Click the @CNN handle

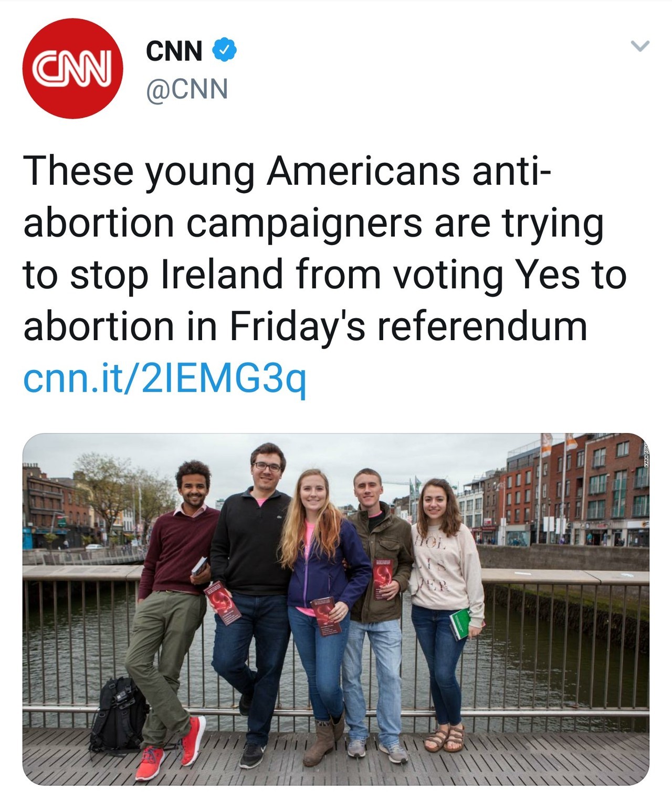tap(187, 89)
